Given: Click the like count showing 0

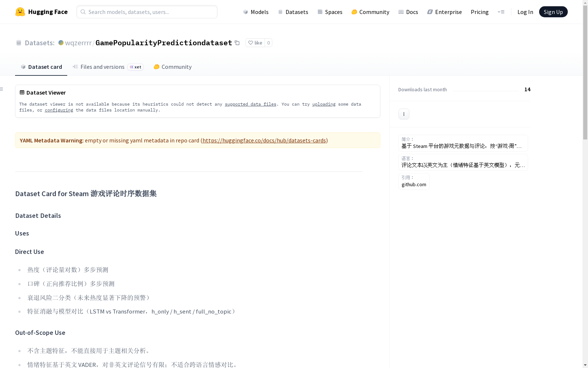Looking at the screenshot, I should pos(269,43).
